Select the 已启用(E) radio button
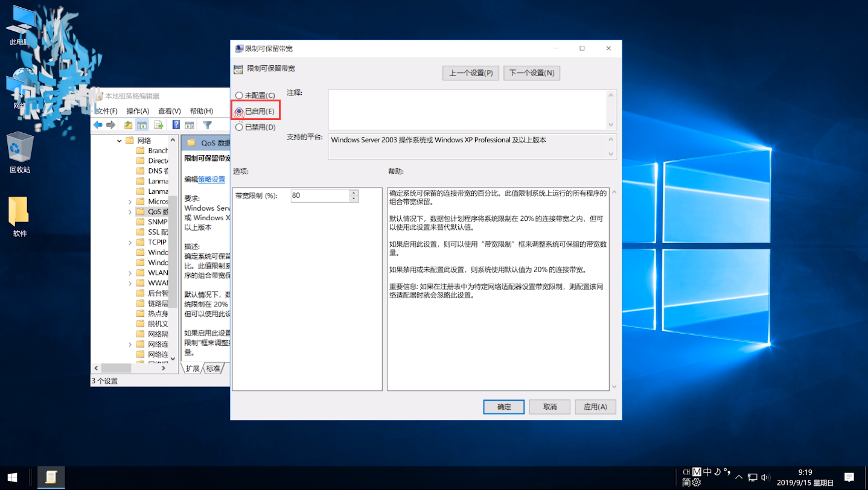868x490 pixels. point(239,112)
